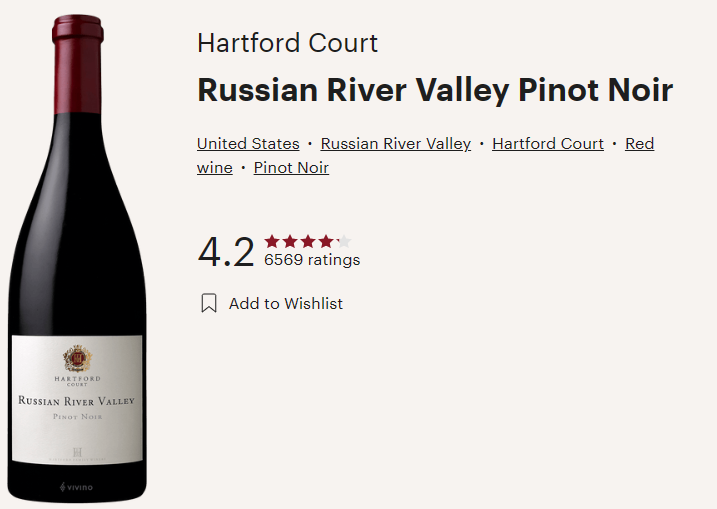
Task: Click the 4.2 average rating number
Action: [226, 252]
